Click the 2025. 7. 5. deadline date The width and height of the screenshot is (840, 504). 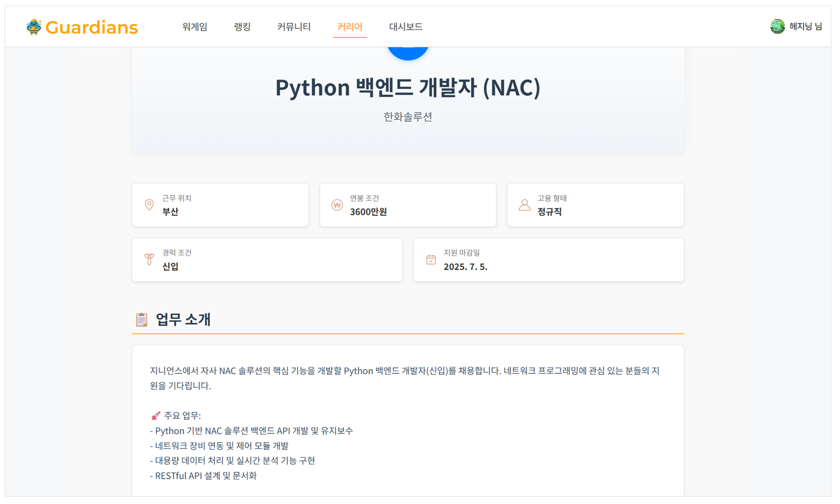(466, 266)
